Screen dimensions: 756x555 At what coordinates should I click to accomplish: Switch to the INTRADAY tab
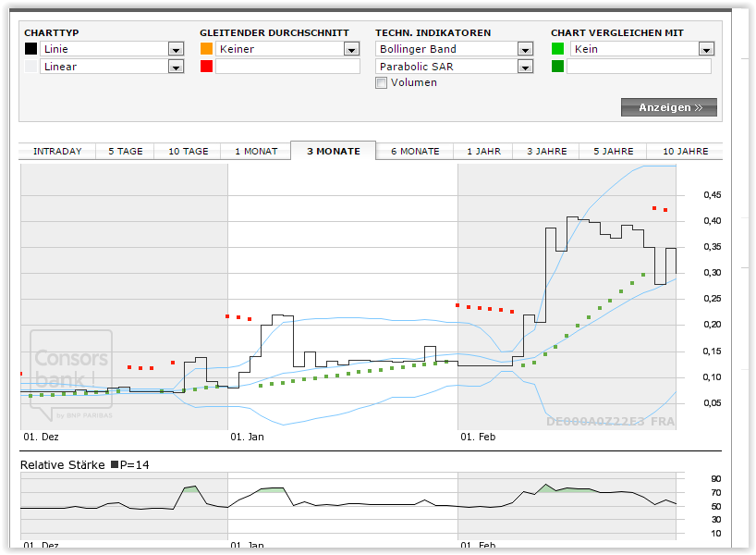coord(57,151)
